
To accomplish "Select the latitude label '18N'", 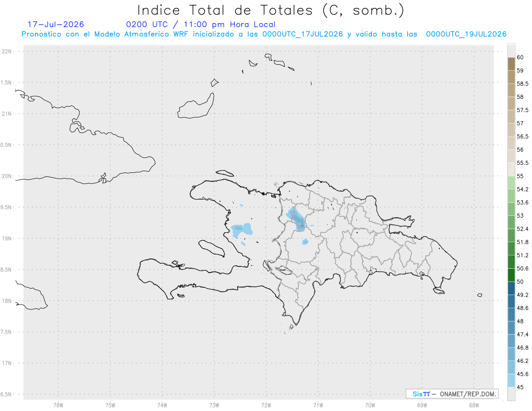I will point(7,301).
